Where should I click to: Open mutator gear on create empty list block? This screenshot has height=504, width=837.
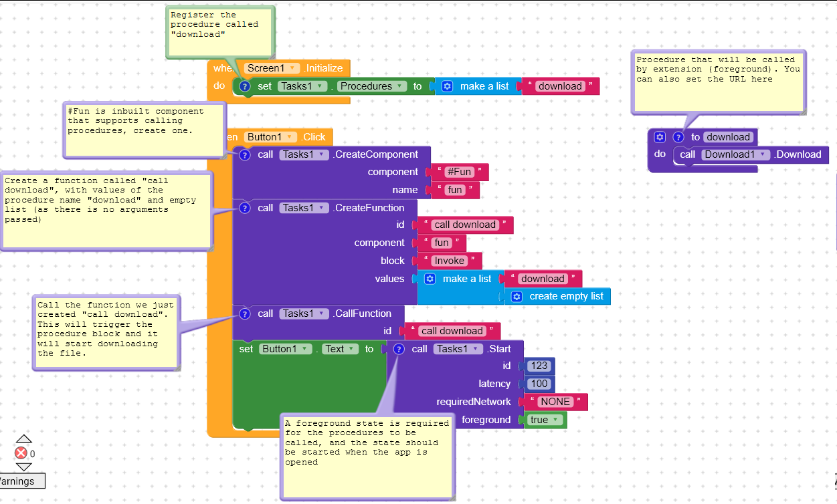tap(517, 296)
